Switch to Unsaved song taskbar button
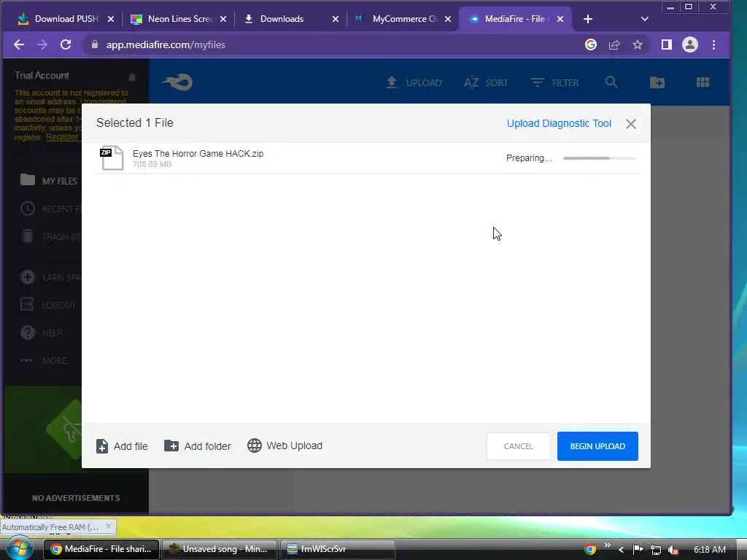The image size is (747, 560). pos(219,549)
